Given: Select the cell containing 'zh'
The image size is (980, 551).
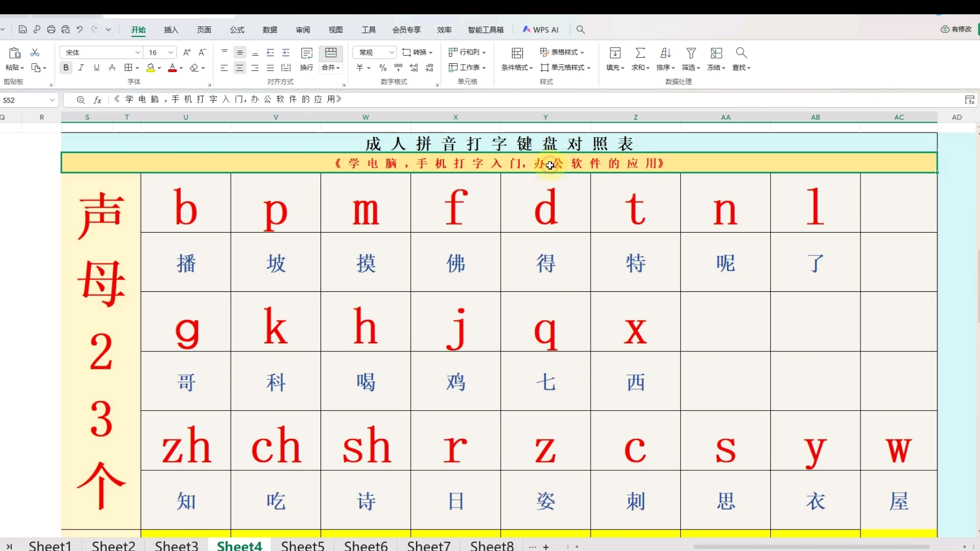Looking at the screenshot, I should click(x=186, y=441).
